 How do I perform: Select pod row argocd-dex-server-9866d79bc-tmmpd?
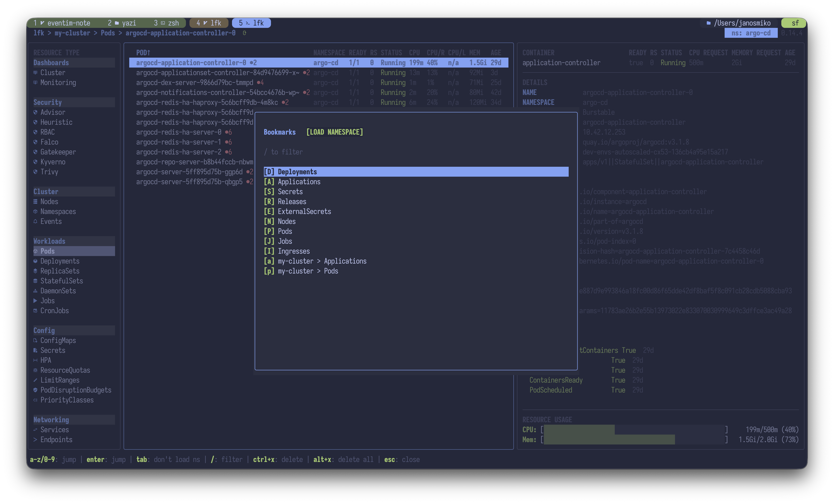pos(318,82)
